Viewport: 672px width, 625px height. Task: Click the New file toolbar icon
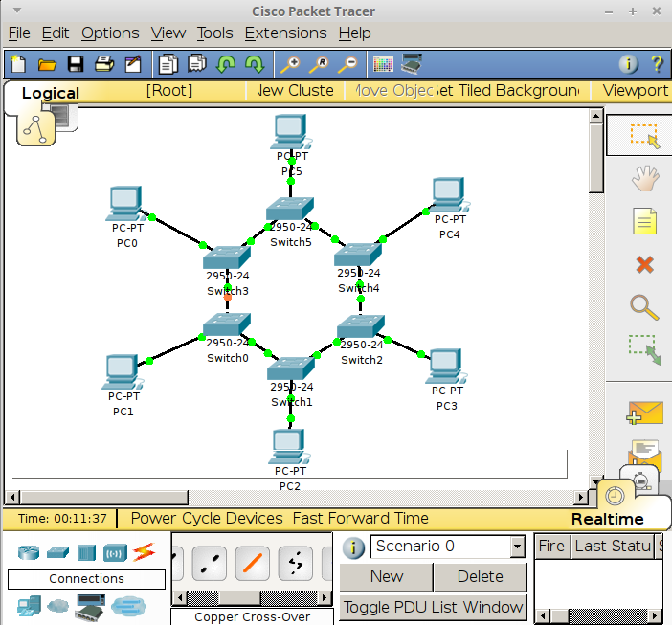click(18, 64)
